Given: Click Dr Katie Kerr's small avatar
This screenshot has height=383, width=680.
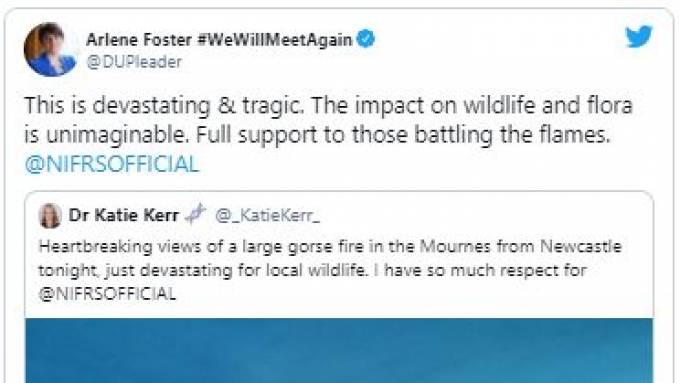Looking at the screenshot, I should 50,215.
